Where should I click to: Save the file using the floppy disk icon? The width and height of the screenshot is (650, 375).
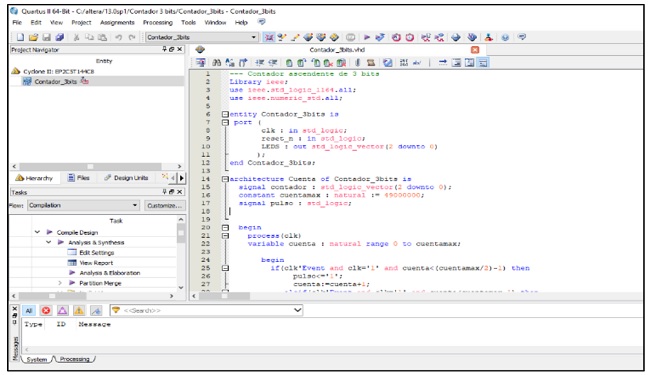tap(46, 37)
